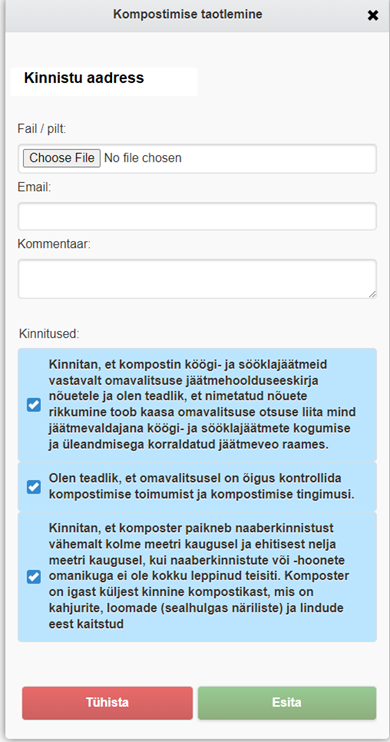The image size is (390, 742).
Task: Click the Kommentaar textarea resize handle
Action: click(372, 294)
